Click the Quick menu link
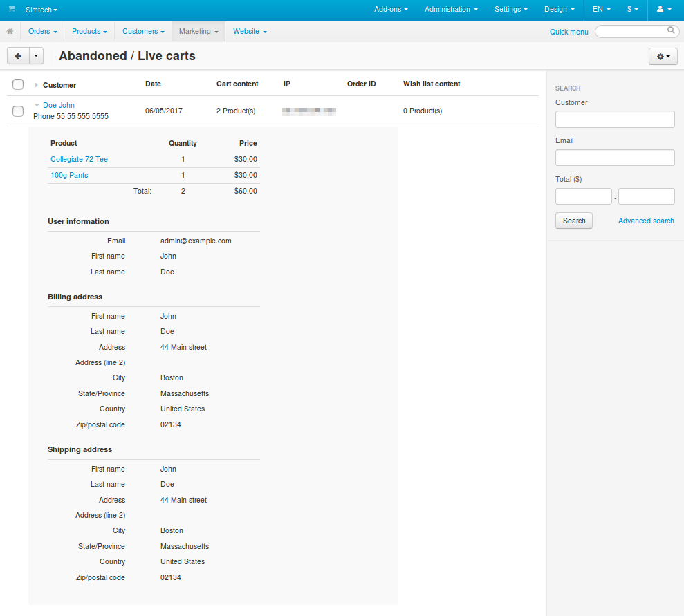Viewport: 684px width, 616px height. pyautogui.click(x=569, y=32)
